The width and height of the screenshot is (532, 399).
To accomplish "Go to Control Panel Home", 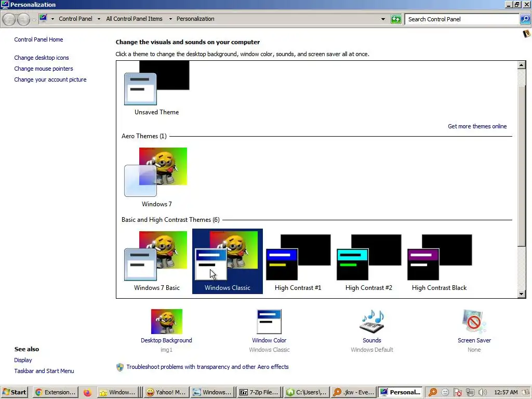I will point(38,39).
